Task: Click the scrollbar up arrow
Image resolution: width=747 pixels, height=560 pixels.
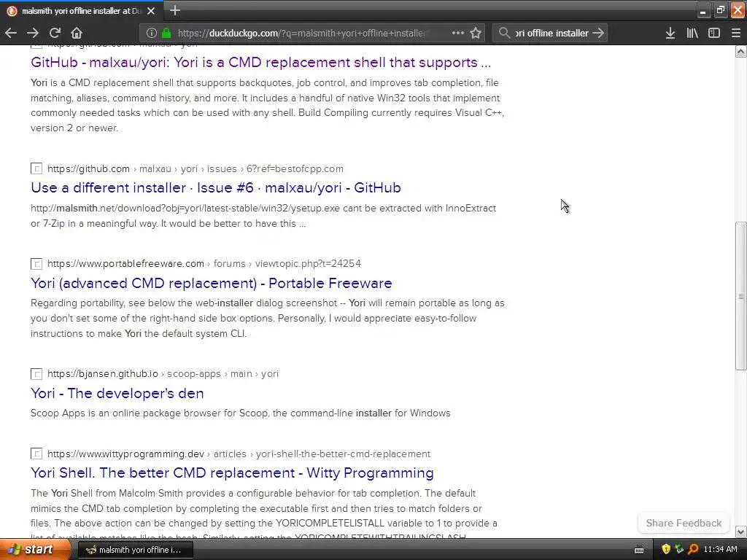Action: [740, 52]
